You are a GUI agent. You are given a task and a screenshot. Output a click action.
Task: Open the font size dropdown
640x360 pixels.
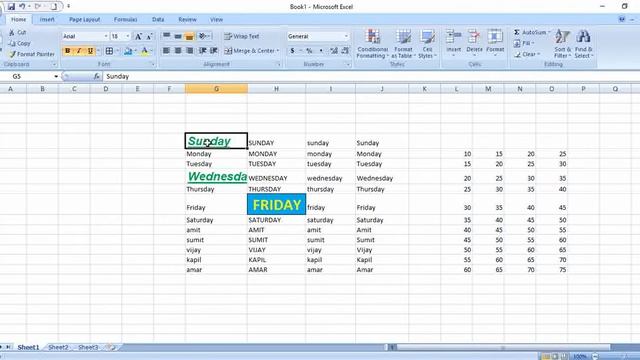127,36
